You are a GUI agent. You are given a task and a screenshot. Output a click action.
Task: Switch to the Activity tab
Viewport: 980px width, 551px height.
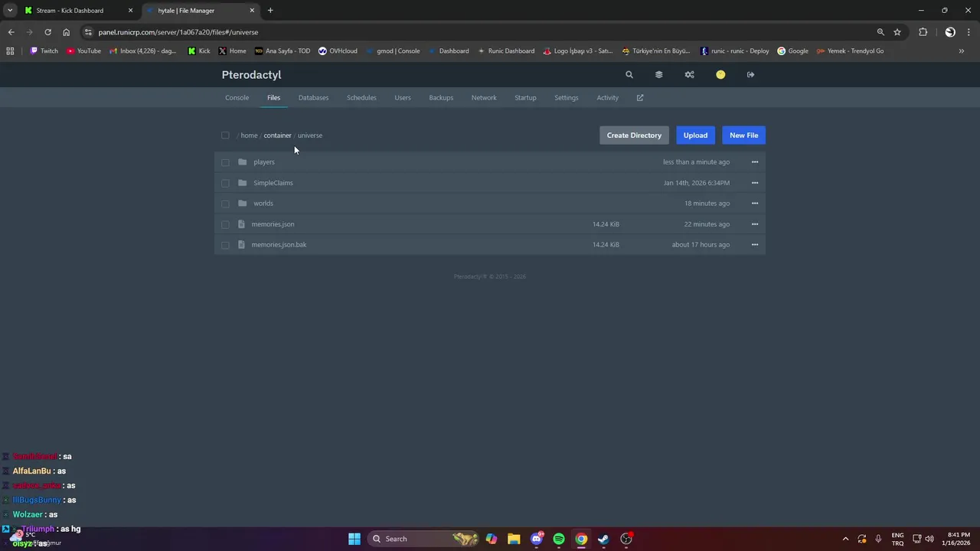click(x=608, y=98)
